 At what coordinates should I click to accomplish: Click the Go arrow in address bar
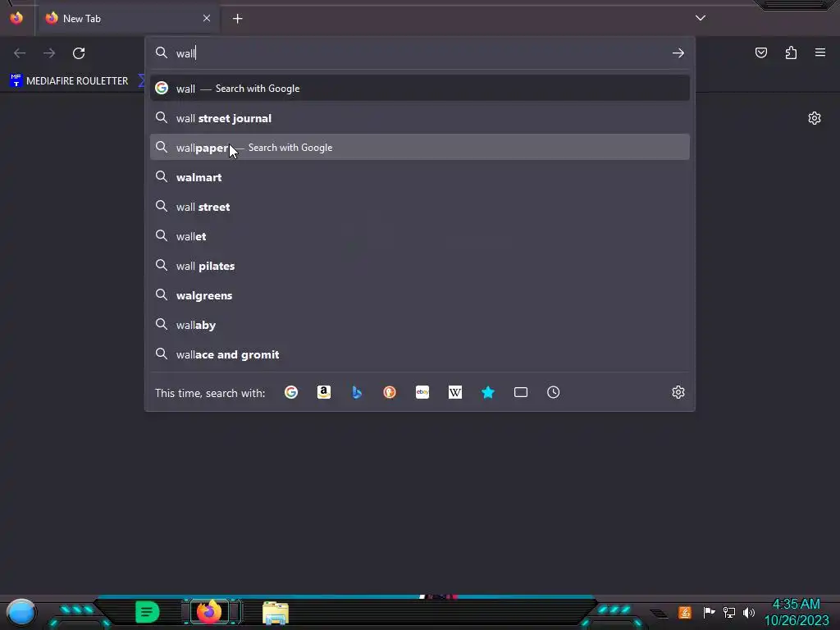[x=678, y=53]
